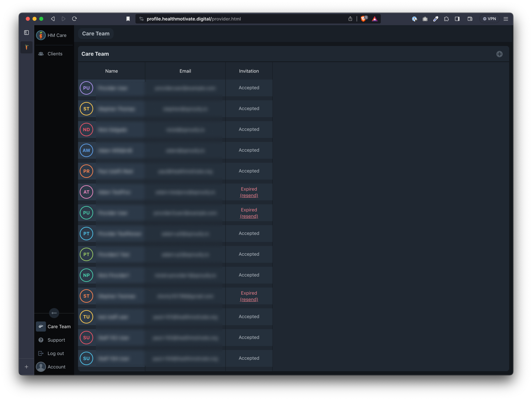
Task: Open the Support page
Action: tap(54, 340)
